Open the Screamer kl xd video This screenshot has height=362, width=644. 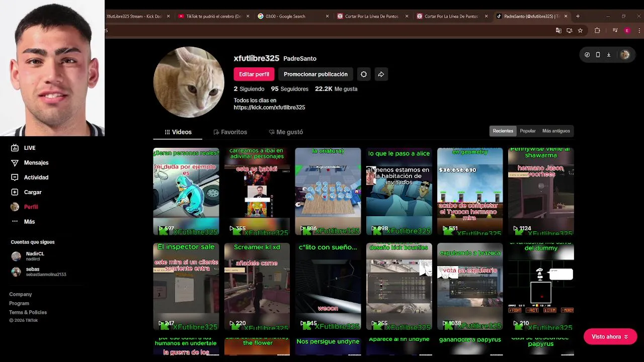click(257, 287)
